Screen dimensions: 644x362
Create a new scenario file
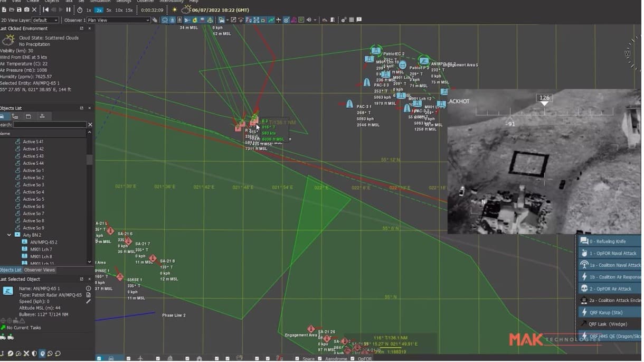pos(3,10)
